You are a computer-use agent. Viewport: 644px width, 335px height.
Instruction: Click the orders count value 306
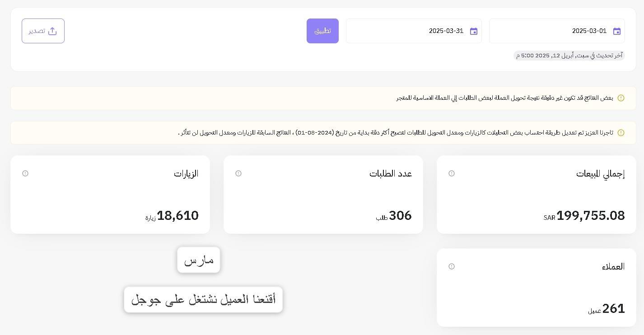click(x=400, y=216)
